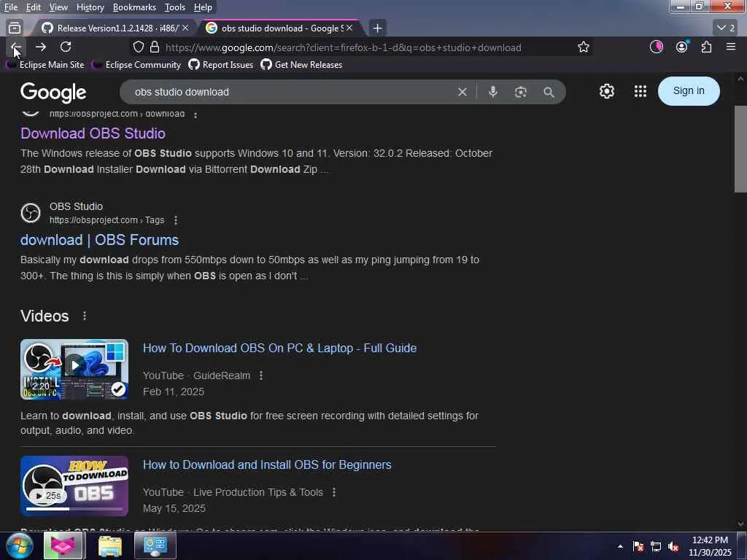Open the Edit menu
Screen dimensions: 747x560
tap(34, 7)
